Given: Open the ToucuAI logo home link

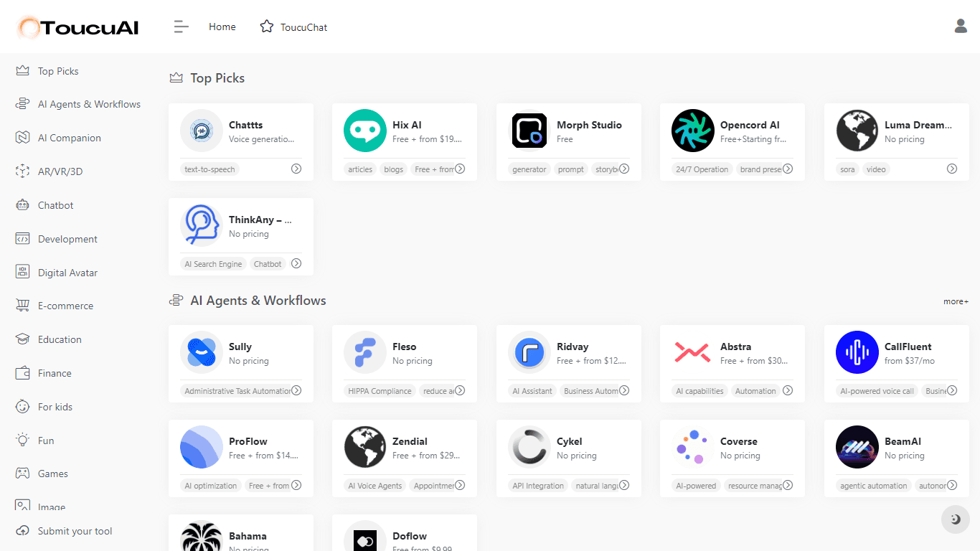Looking at the screenshot, I should coord(77,27).
